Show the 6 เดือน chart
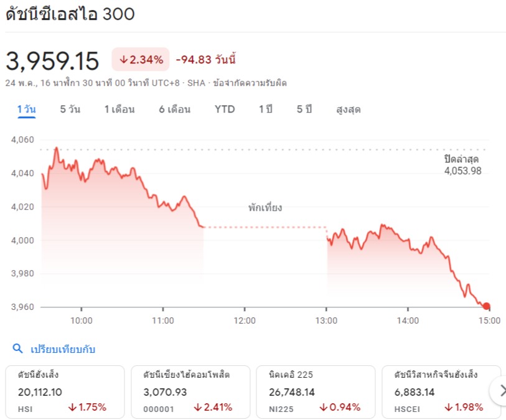The height and width of the screenshot is (420, 506). click(174, 110)
